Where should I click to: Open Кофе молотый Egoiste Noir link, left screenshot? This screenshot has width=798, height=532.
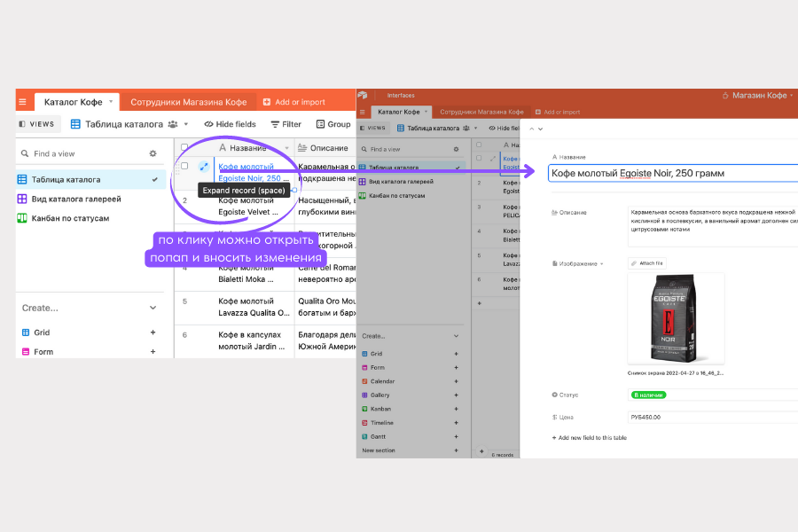click(x=254, y=172)
